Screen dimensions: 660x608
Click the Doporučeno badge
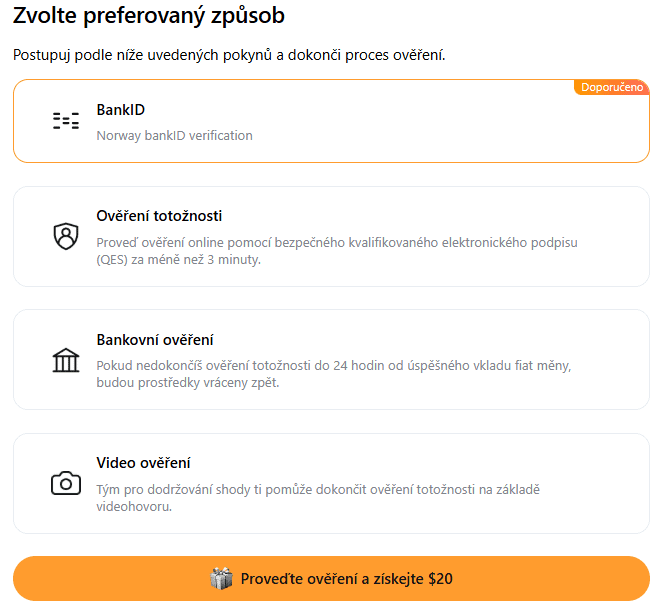point(612,88)
